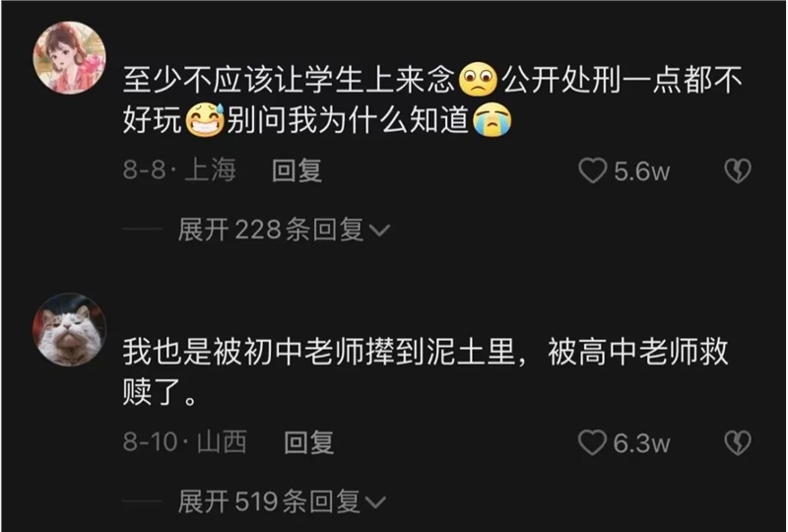Dislike the 8-8 comment with broken heart
The image size is (788, 532).
pyautogui.click(x=738, y=171)
